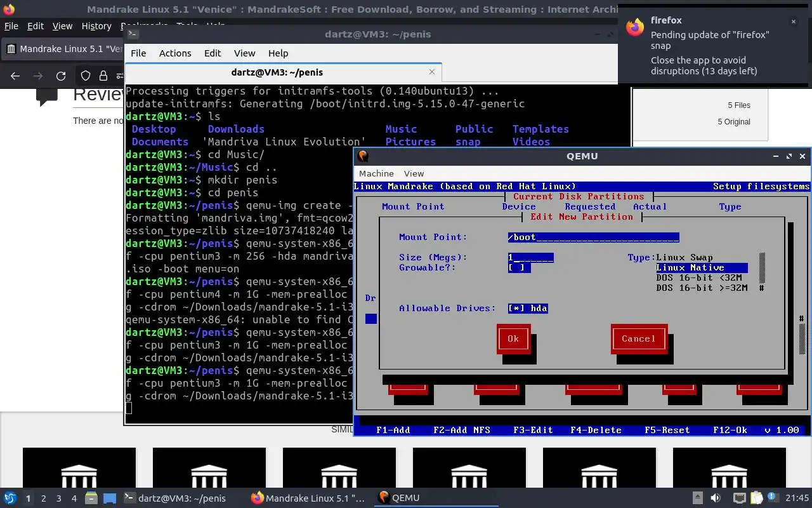
Task: Click the padlock site info icon in Firefox
Action: pyautogui.click(x=103, y=76)
